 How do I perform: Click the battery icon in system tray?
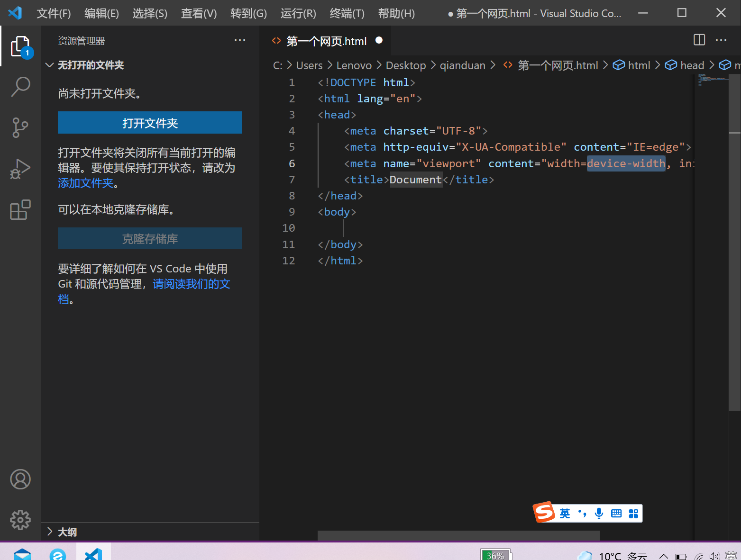pos(681,556)
